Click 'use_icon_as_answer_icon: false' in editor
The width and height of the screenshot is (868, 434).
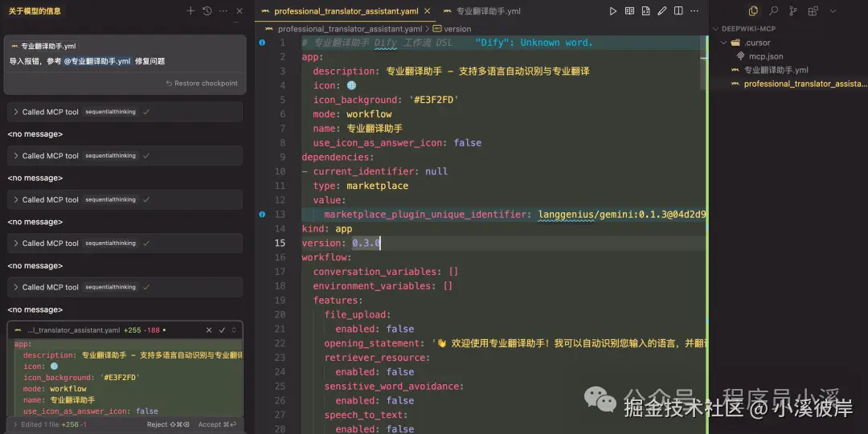coord(397,143)
